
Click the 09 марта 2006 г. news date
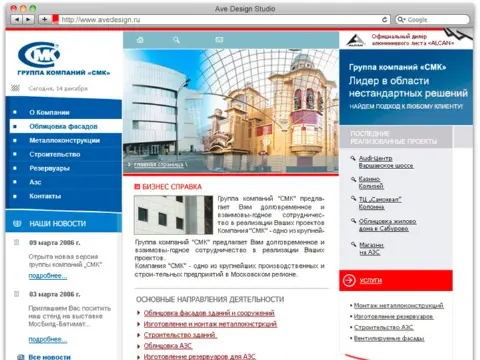(55, 243)
